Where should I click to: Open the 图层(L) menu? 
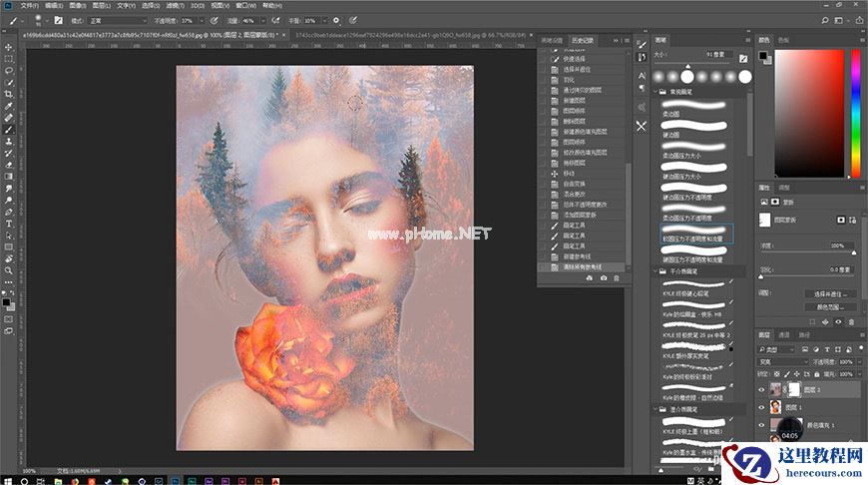[x=102, y=5]
